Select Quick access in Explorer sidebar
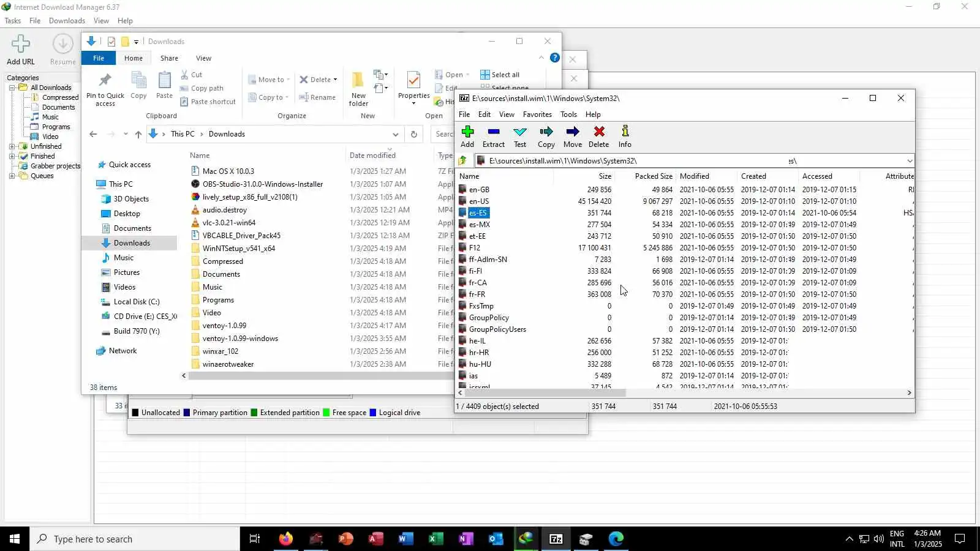The width and height of the screenshot is (980, 551). point(130,165)
